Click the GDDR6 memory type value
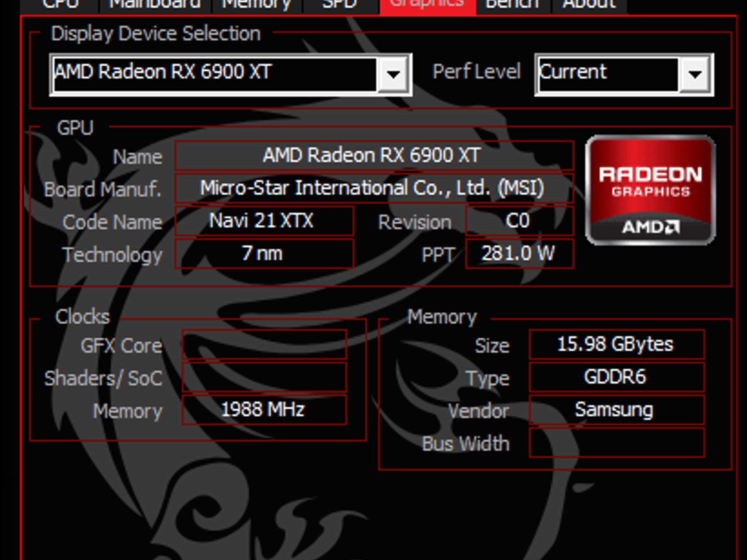 click(616, 377)
